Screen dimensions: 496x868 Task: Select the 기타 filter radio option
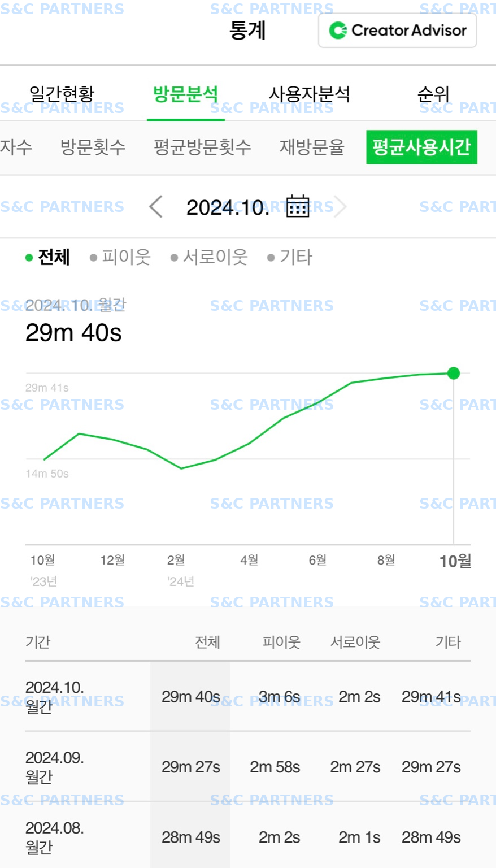point(289,257)
